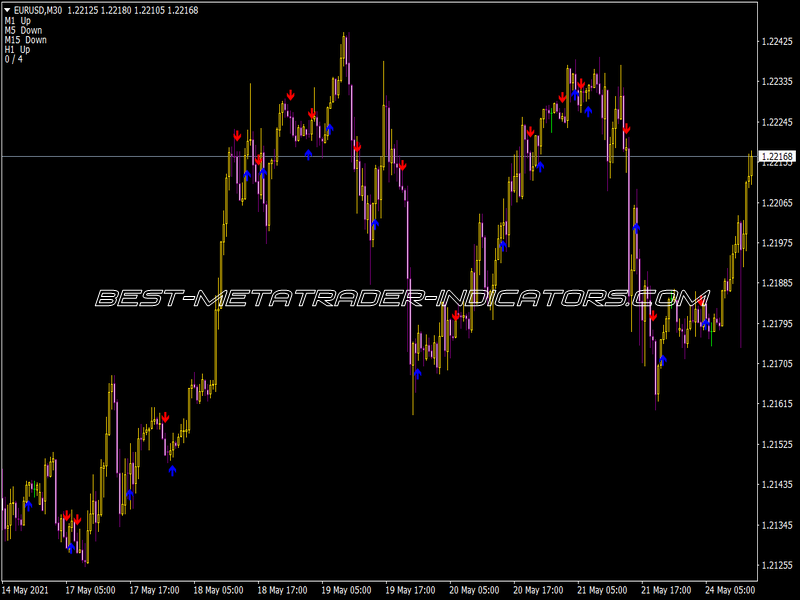Select the first blue buy arrow on 14 May

[x=29, y=505]
